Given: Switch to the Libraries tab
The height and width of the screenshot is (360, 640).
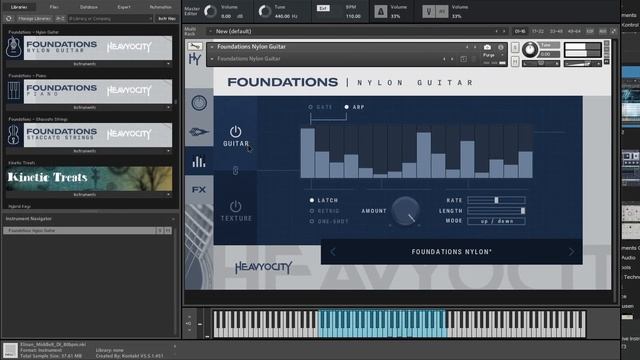Looking at the screenshot, I should [x=19, y=7].
